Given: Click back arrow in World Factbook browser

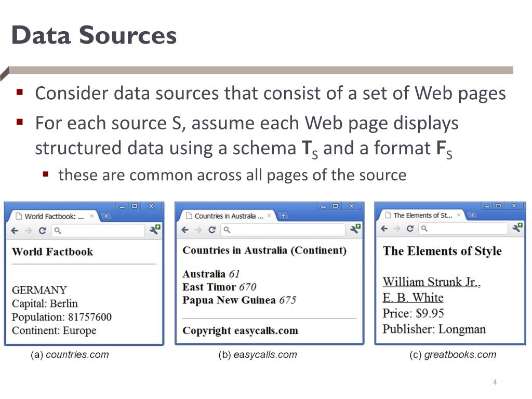Looking at the screenshot, I should 15,231.
